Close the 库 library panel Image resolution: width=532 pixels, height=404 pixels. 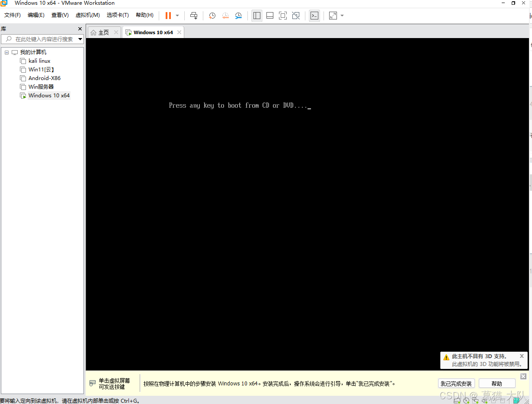[x=80, y=29]
